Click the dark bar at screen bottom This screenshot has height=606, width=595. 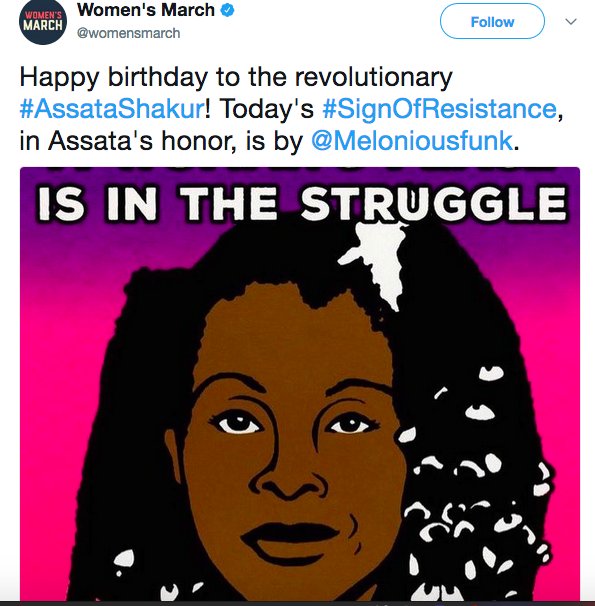tap(298, 603)
